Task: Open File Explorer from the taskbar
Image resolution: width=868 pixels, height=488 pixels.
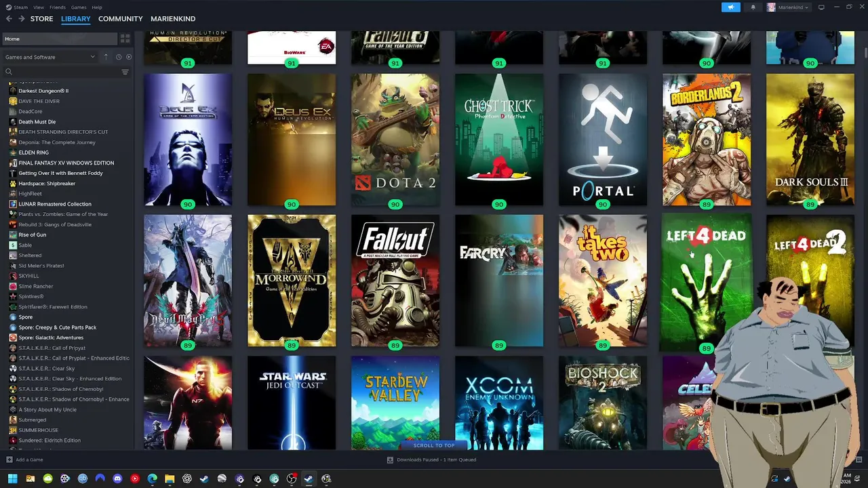Action: click(x=170, y=479)
